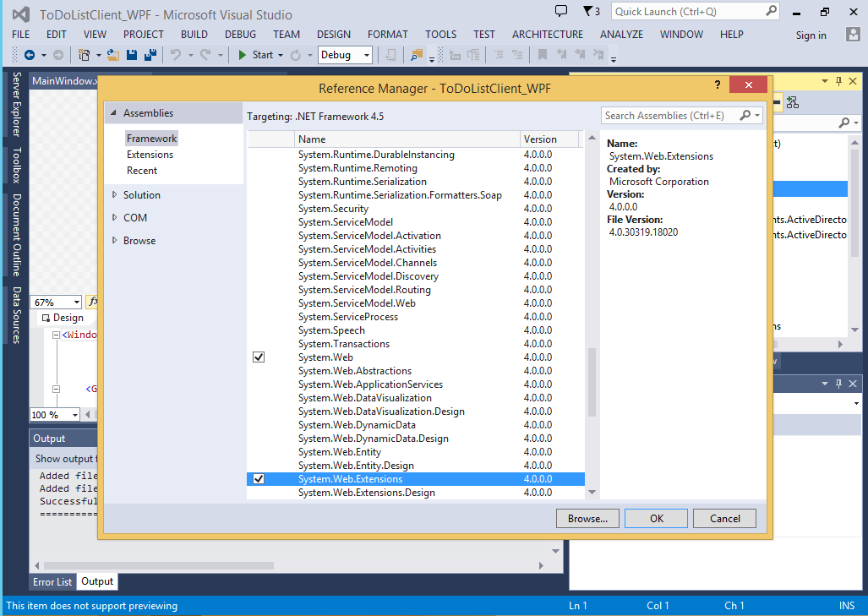868x616 pixels.
Task: Open the ARCHITECTURE menu
Action: click(547, 34)
